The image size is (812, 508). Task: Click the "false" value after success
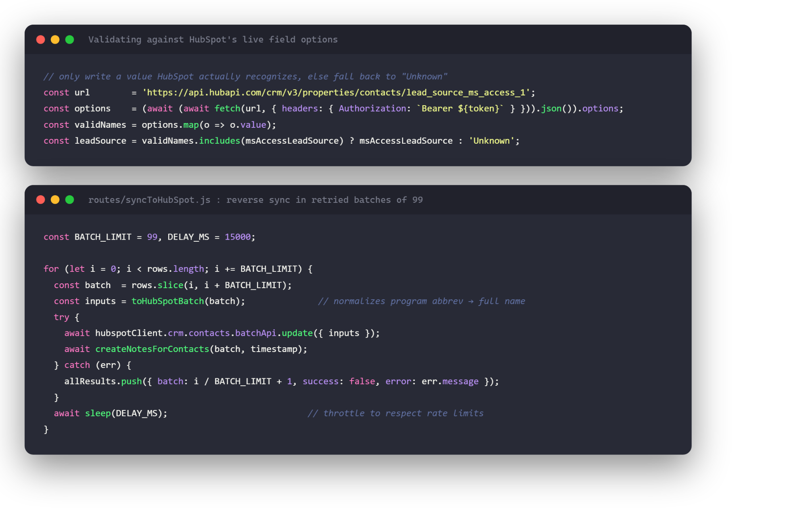coord(362,381)
